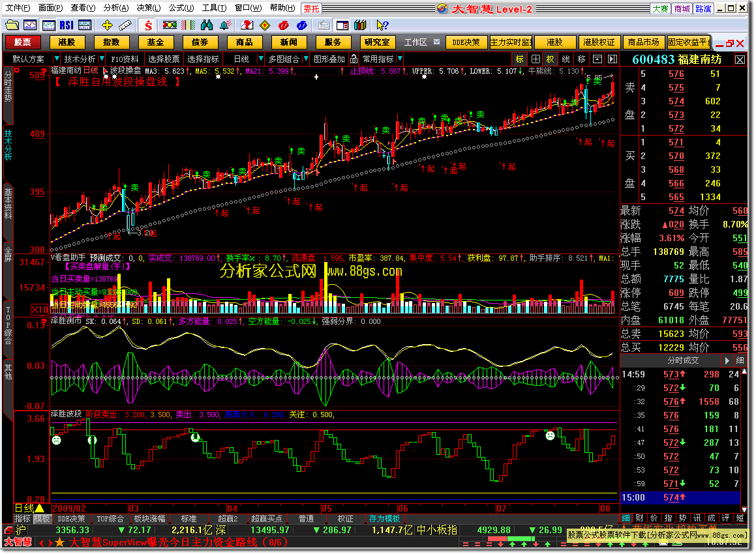This screenshot has height=554, width=756.
Task: Click the grid crosshair 田 icon
Action: point(535,59)
